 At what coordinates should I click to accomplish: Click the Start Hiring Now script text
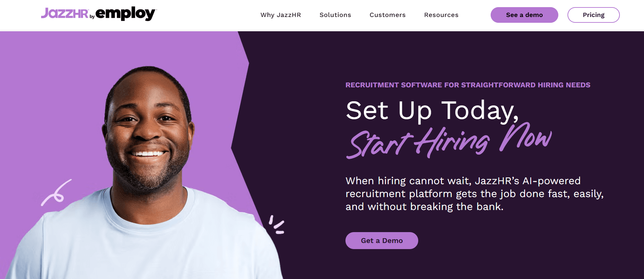(x=449, y=141)
